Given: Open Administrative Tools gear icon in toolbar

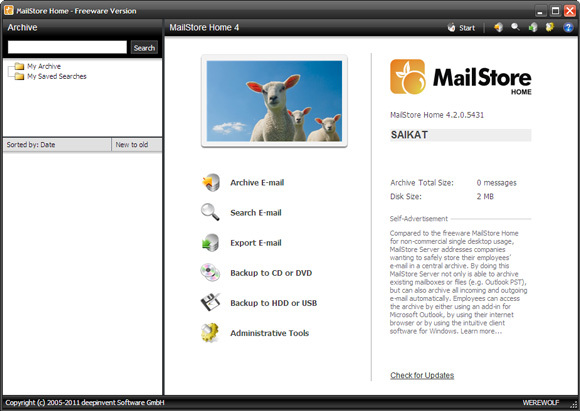Looking at the screenshot, I should (x=550, y=27).
